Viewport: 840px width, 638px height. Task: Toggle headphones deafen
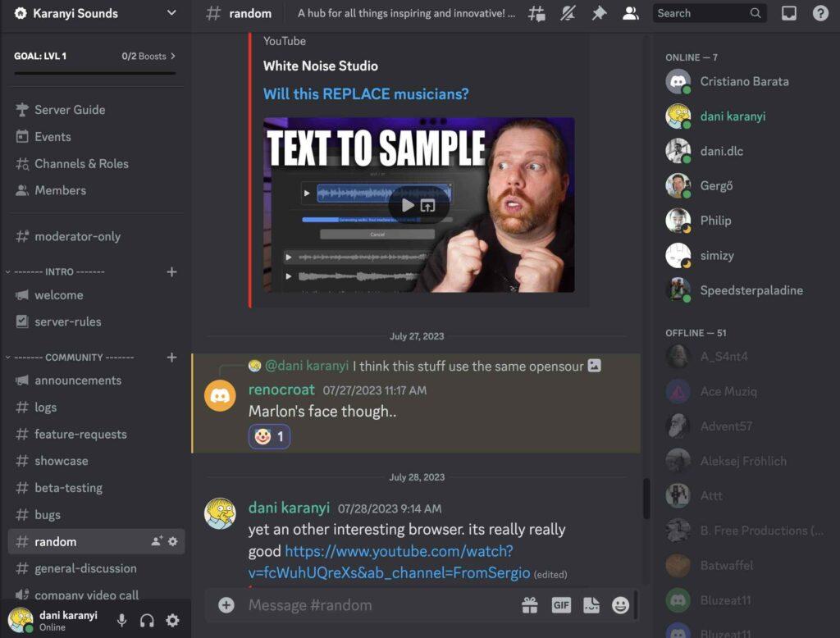click(x=147, y=620)
